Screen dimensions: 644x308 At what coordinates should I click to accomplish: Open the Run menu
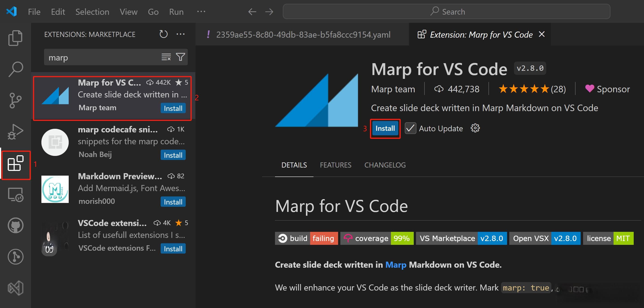(x=176, y=12)
